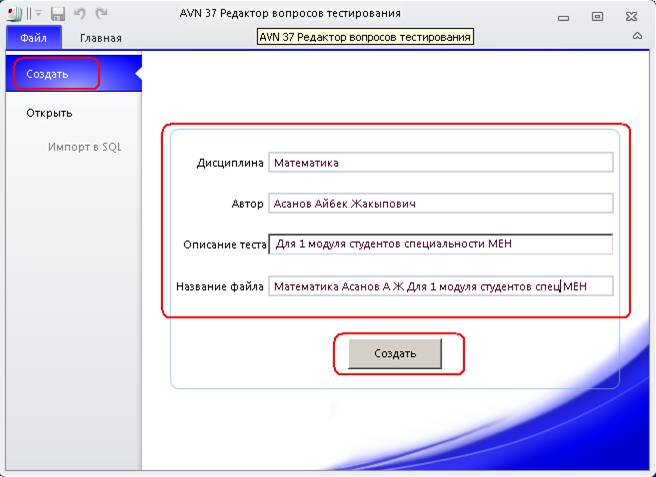
Task: Click the Название файла label
Action: [x=220, y=287]
